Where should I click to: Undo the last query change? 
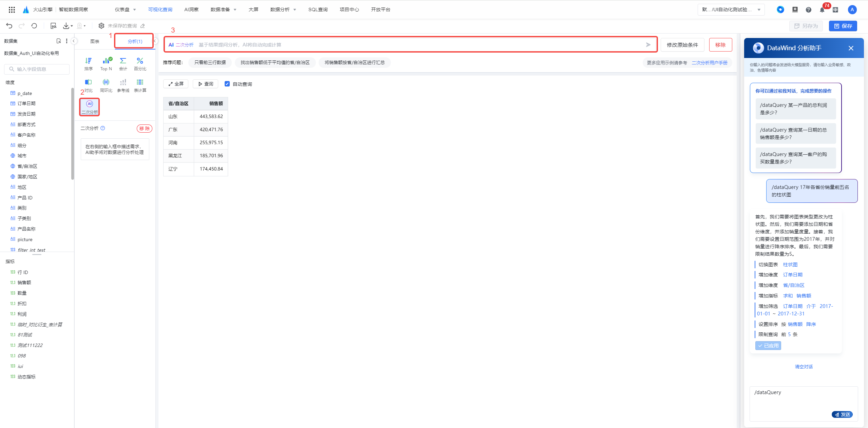9,26
